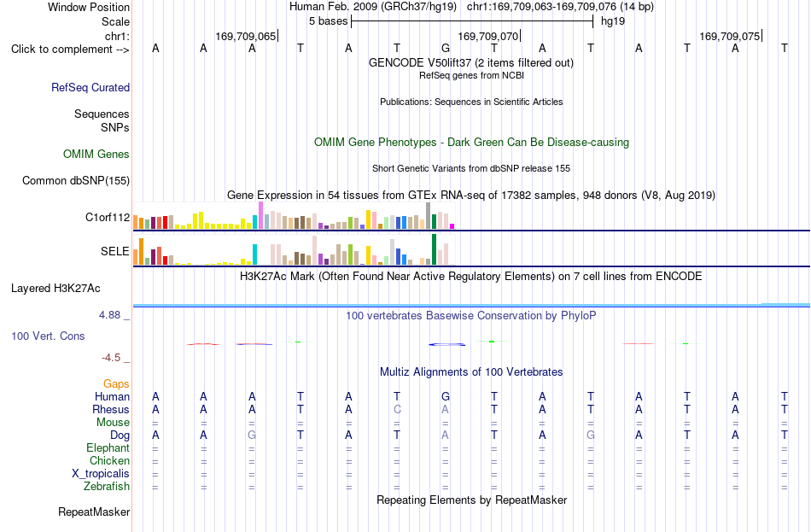Click Multiz Alignments of 100 Vertebrates title

pyautogui.click(x=471, y=372)
